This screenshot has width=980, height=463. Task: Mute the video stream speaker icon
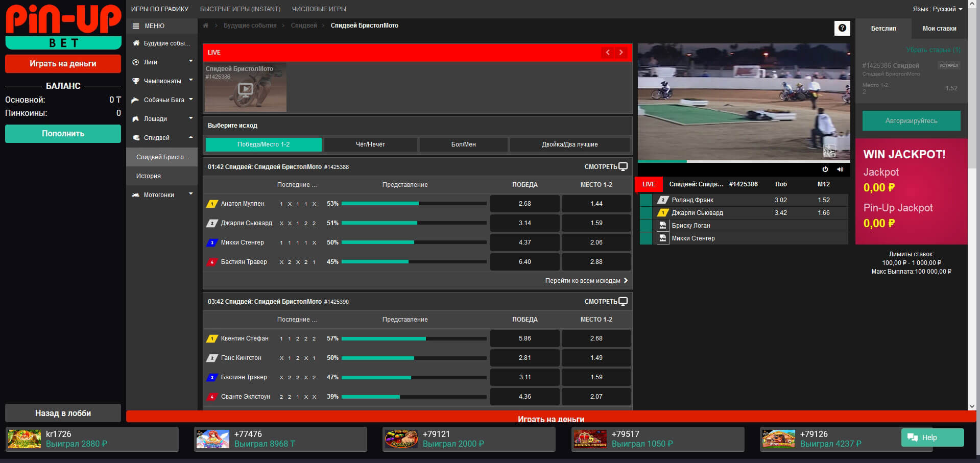[x=840, y=169]
